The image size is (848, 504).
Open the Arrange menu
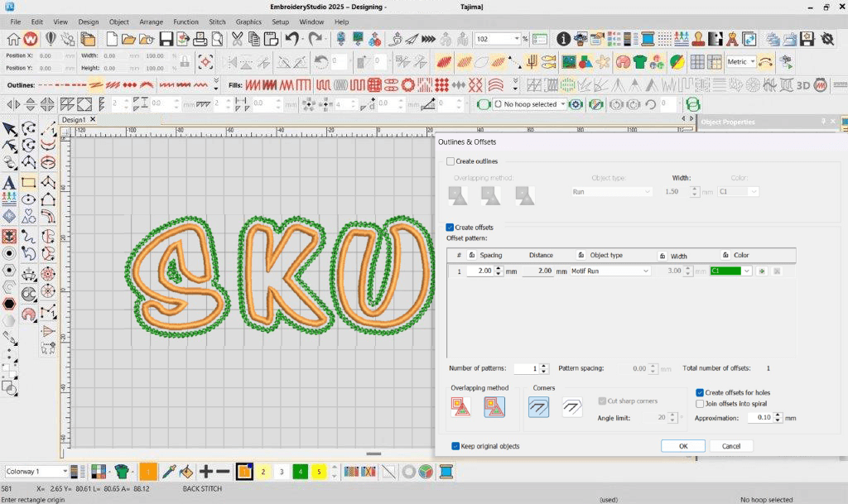(151, 22)
